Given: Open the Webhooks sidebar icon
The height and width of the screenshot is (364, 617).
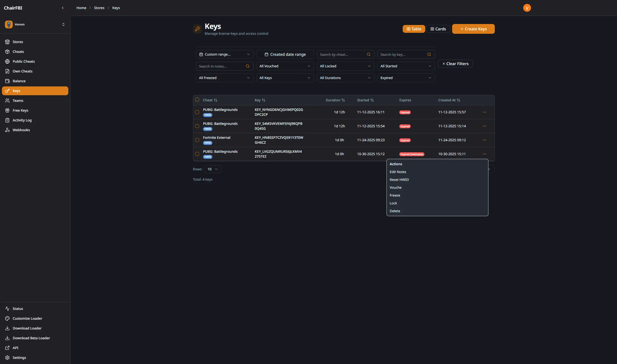Looking at the screenshot, I should pyautogui.click(x=7, y=130).
